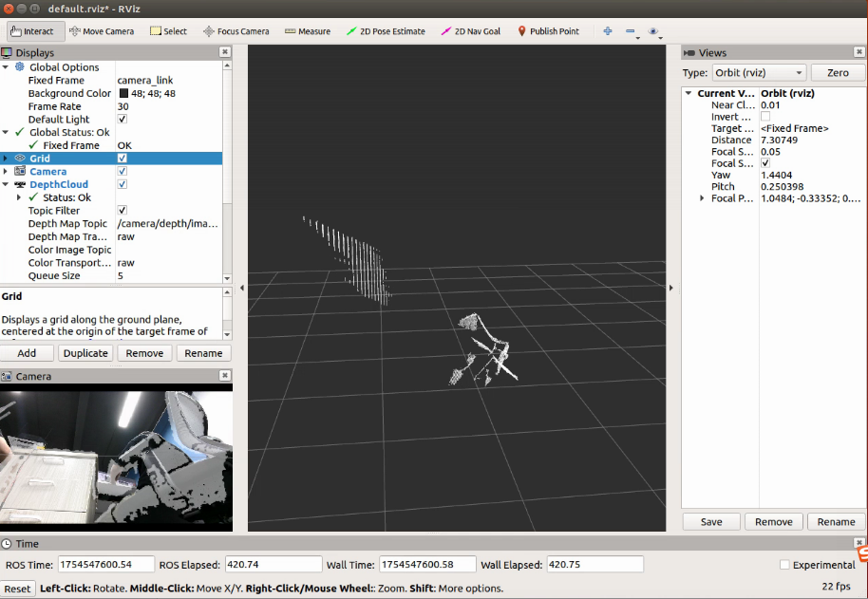Click the Depth Map Topic value
Screen dimensions: 868x599
click(168, 223)
